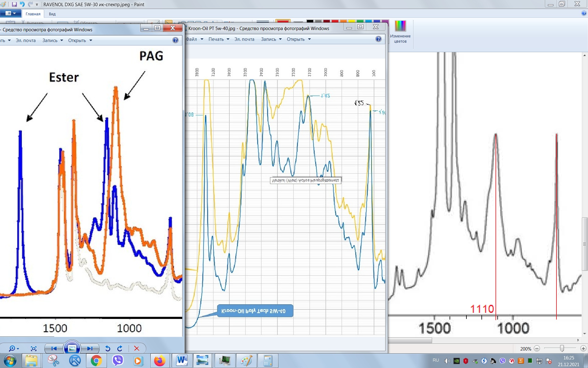Switch to Photo Viewer on taskbar

pos(203,361)
